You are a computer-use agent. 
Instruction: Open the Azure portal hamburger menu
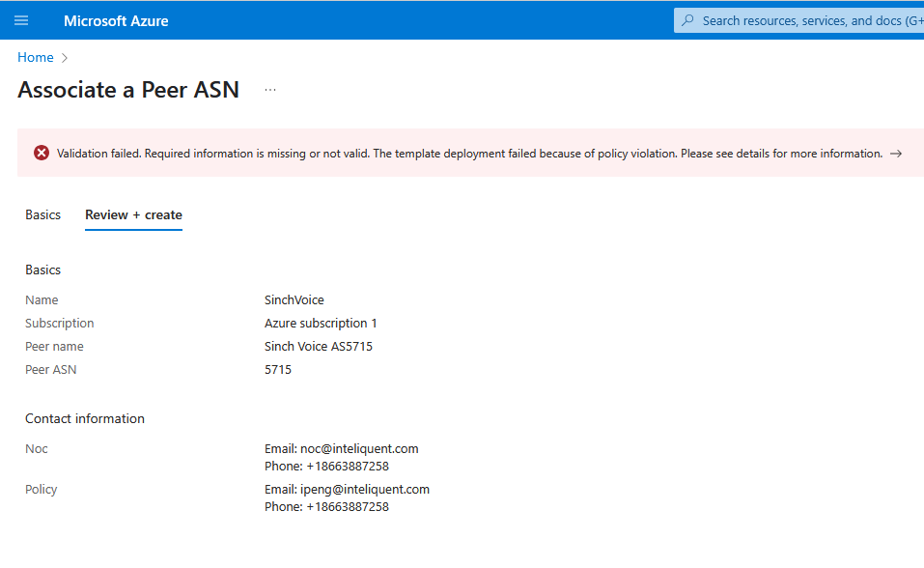point(21,20)
